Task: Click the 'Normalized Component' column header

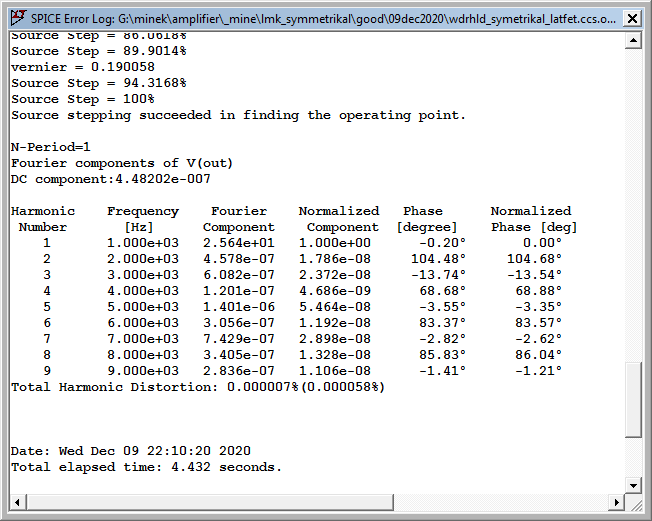Action: (x=339, y=219)
